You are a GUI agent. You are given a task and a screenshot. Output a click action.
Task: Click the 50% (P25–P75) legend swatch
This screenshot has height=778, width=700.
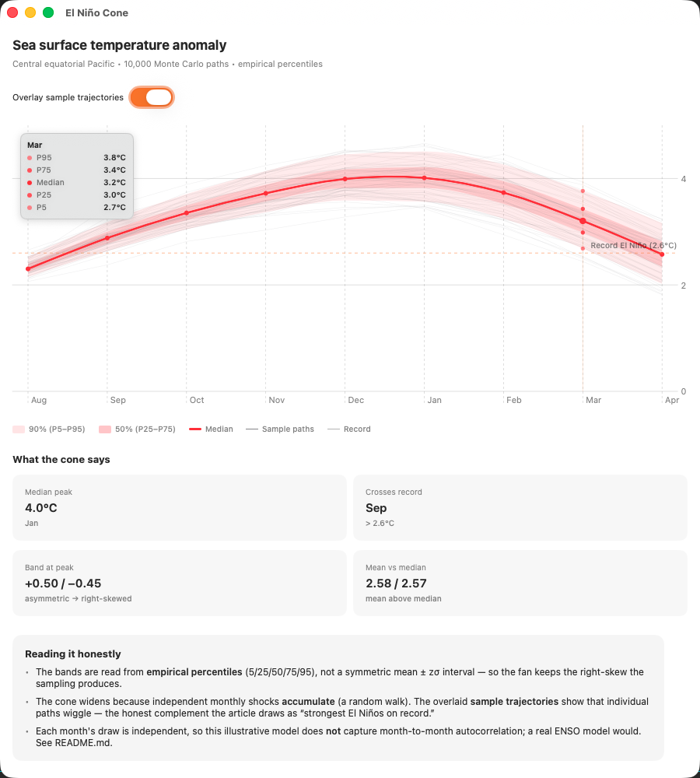(105, 429)
